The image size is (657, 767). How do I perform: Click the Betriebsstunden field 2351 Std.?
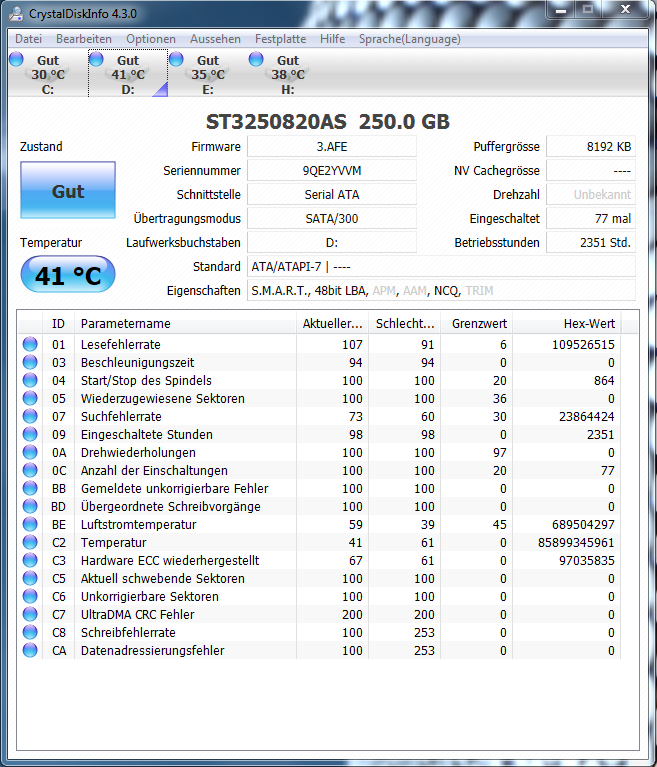(591, 243)
